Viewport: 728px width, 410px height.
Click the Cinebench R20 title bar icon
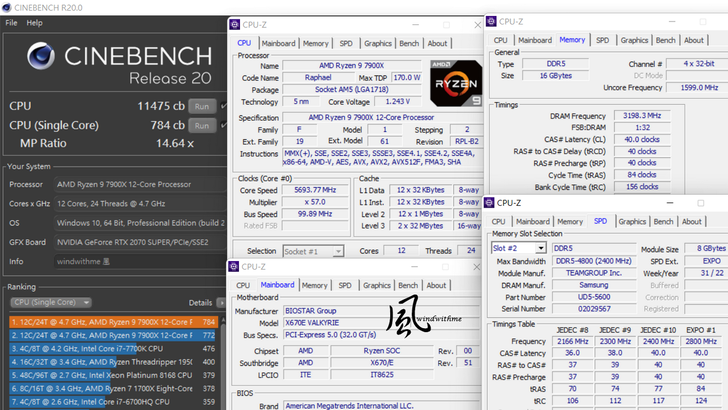point(8,6)
